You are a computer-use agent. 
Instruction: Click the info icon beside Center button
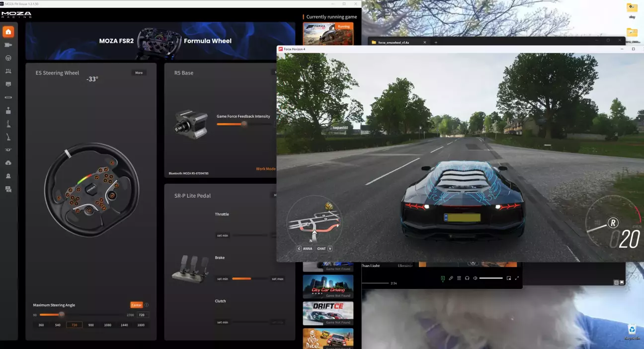point(147,305)
